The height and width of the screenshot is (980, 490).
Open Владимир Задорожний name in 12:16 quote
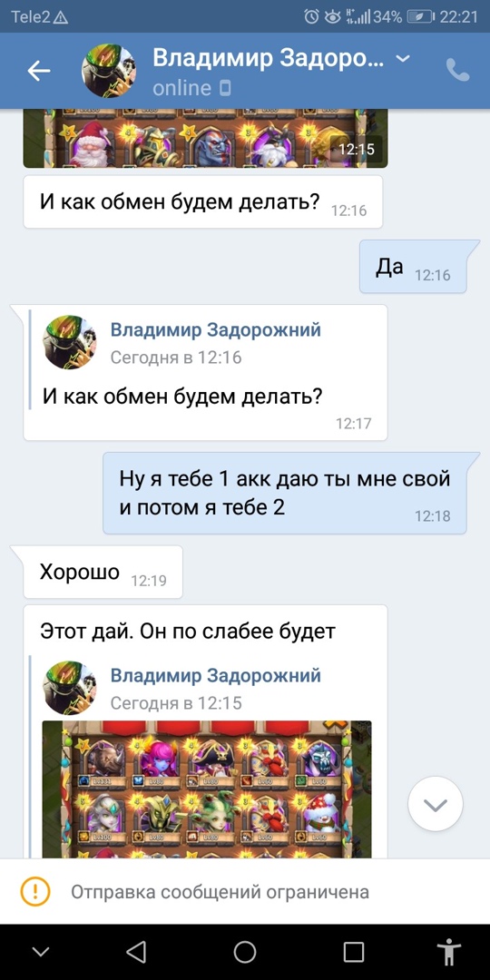216,329
